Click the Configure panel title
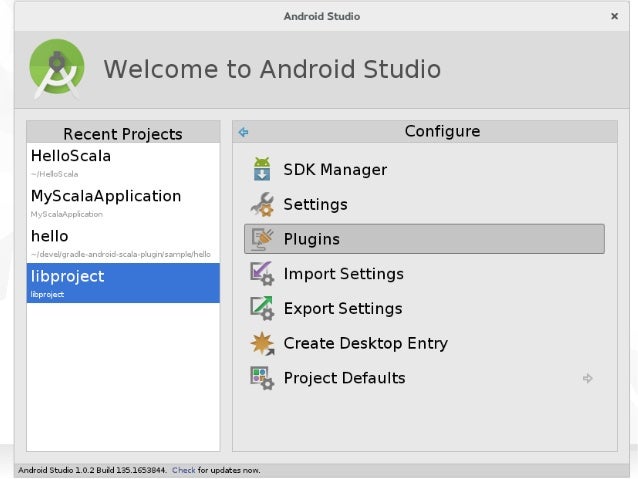Image resolution: width=638 pixels, height=479 pixels. click(x=442, y=131)
